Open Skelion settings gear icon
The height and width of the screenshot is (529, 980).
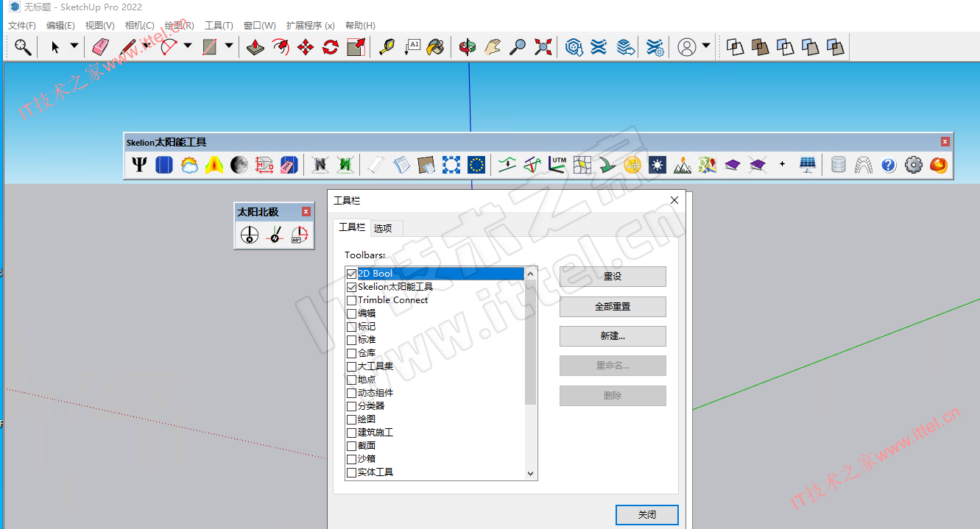click(x=914, y=165)
